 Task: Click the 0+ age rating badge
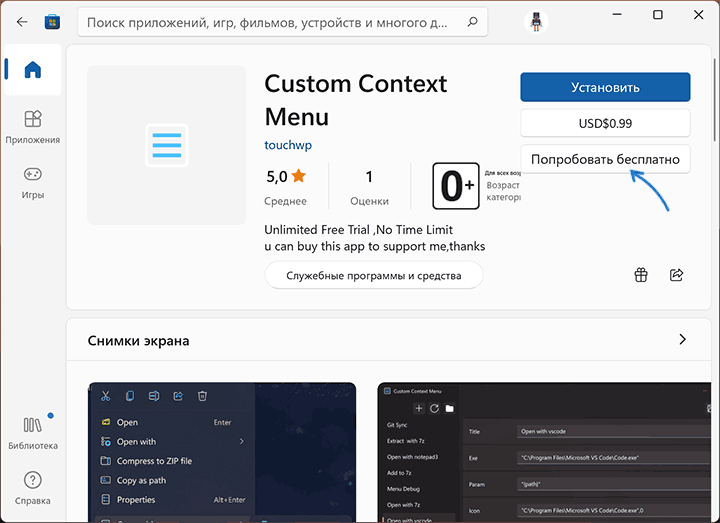(x=456, y=186)
